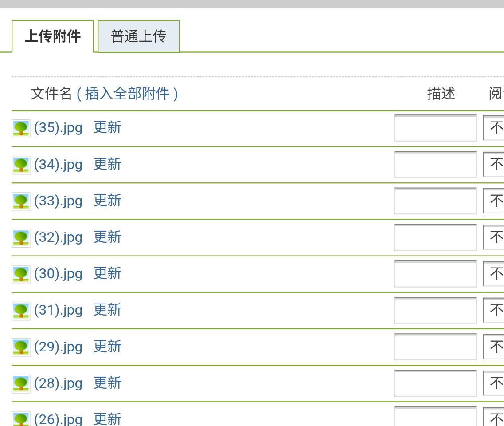Click the image icon beside (31).jpg
This screenshot has width=504, height=426.
(x=21, y=311)
